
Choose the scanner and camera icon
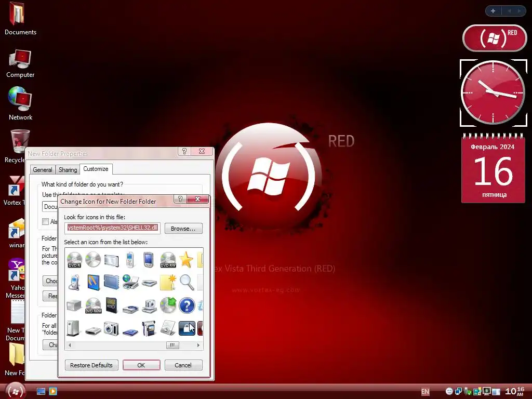149,306
